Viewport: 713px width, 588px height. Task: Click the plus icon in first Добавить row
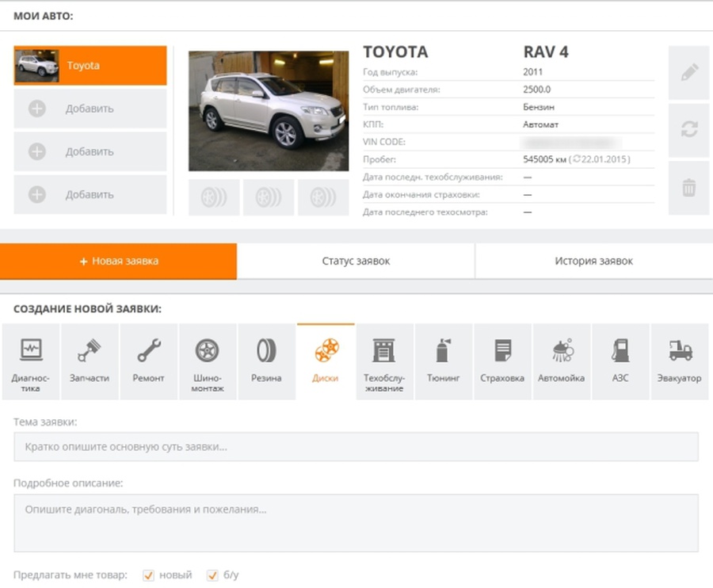[36, 109]
